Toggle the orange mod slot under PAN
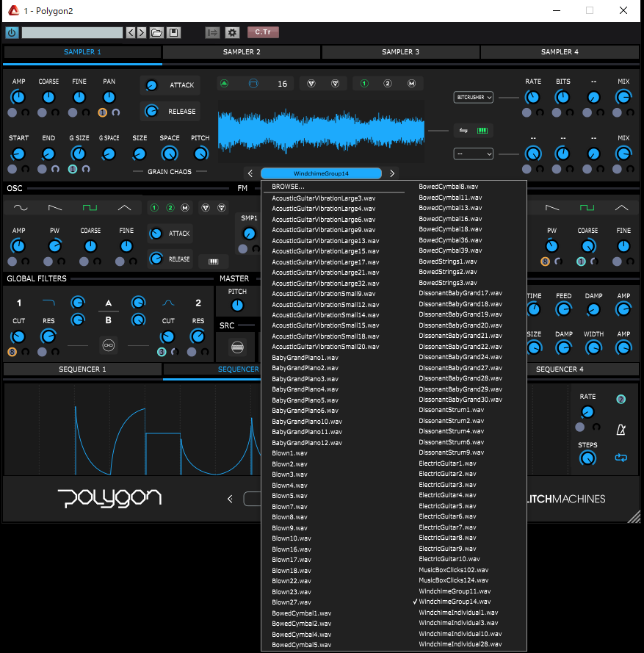 [102, 112]
